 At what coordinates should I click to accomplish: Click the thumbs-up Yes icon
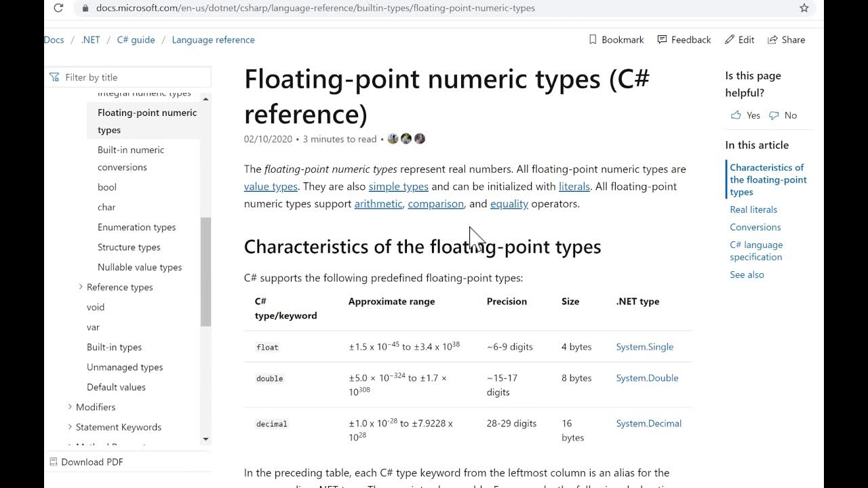(x=736, y=115)
